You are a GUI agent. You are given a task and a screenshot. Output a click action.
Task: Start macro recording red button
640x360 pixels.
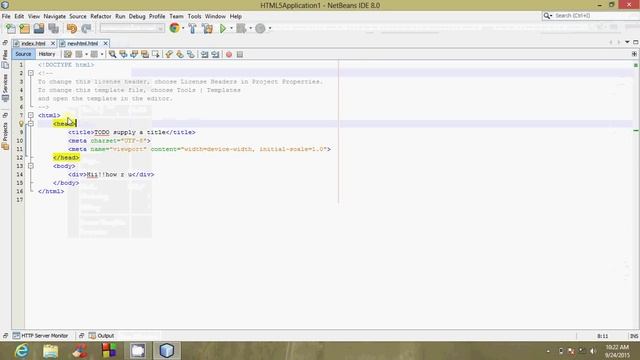(x=229, y=54)
